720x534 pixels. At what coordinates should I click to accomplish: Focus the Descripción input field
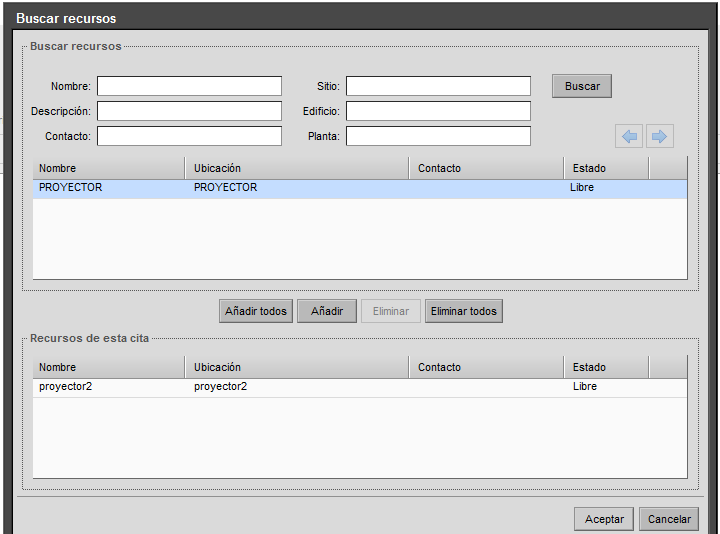click(189, 111)
